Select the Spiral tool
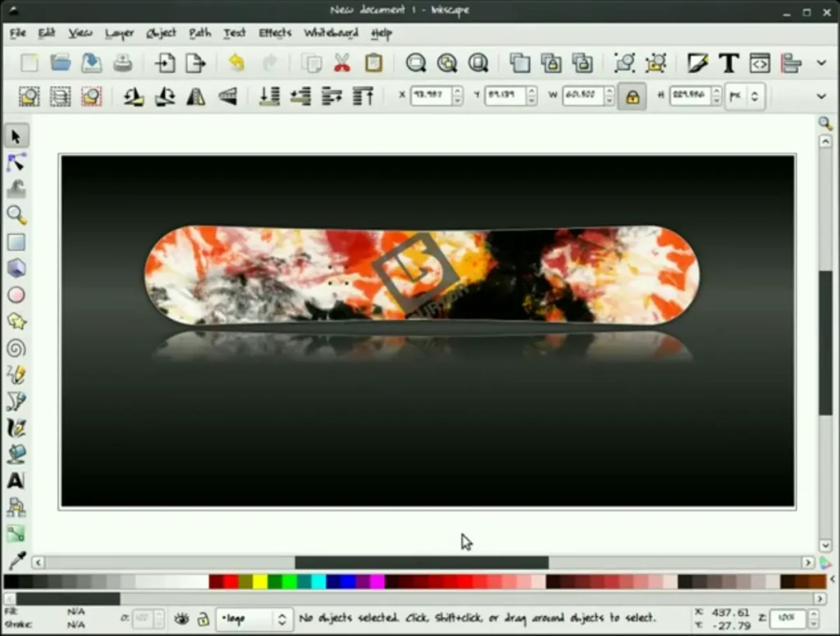The width and height of the screenshot is (840, 636). pyautogui.click(x=16, y=348)
